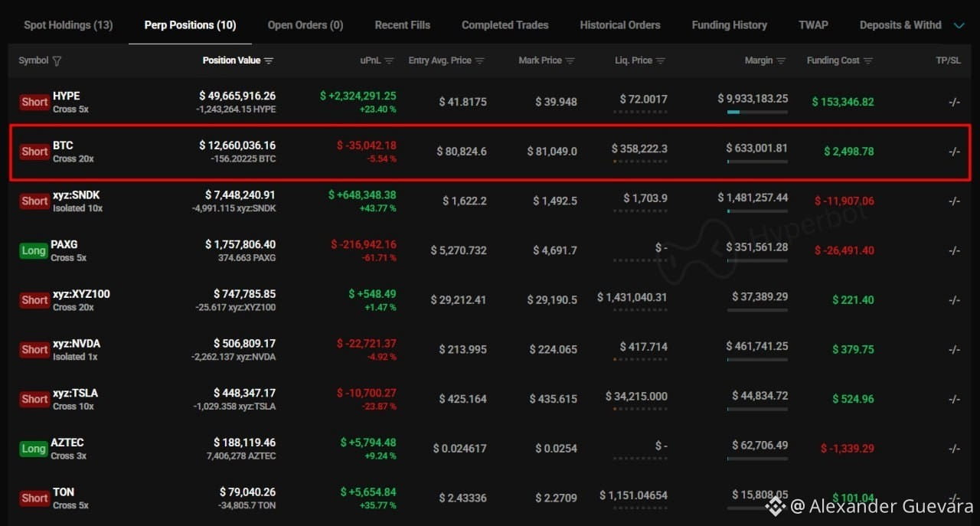
Task: Open xyz:SNDK symbol name
Action: coord(76,195)
